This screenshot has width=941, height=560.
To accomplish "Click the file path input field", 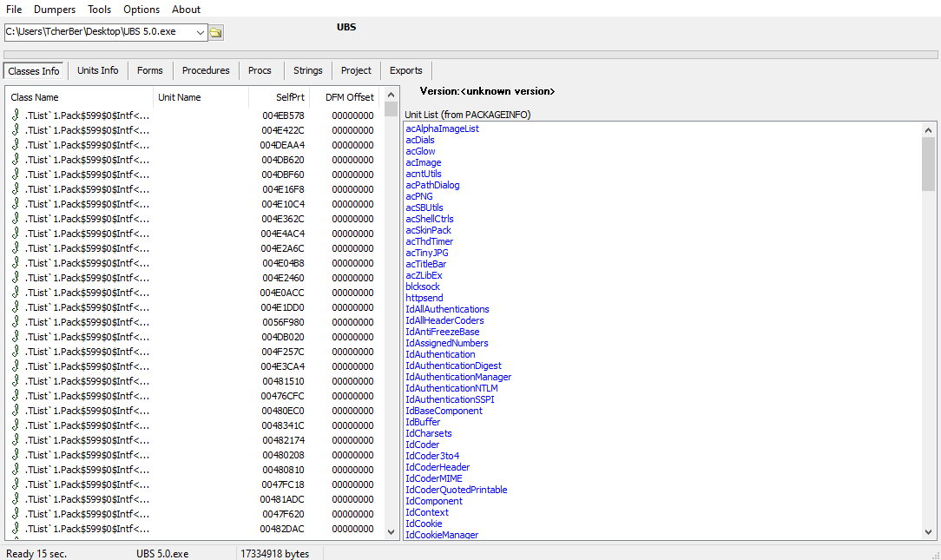I will (98, 32).
